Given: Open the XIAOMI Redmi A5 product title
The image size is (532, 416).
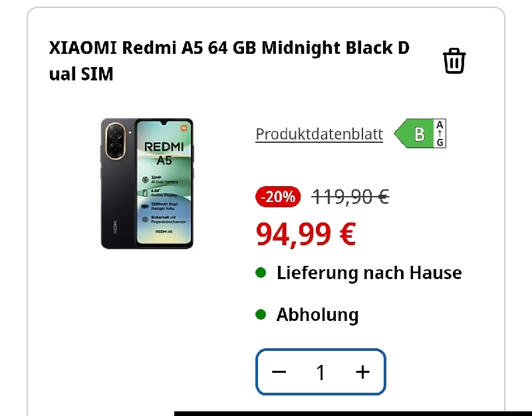Looking at the screenshot, I should coord(229,60).
